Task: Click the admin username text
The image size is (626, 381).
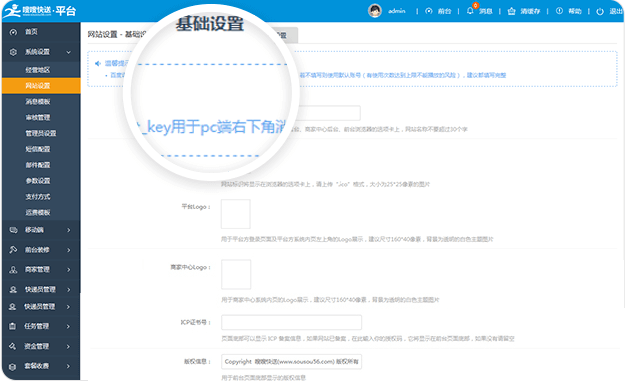Action: point(397,11)
